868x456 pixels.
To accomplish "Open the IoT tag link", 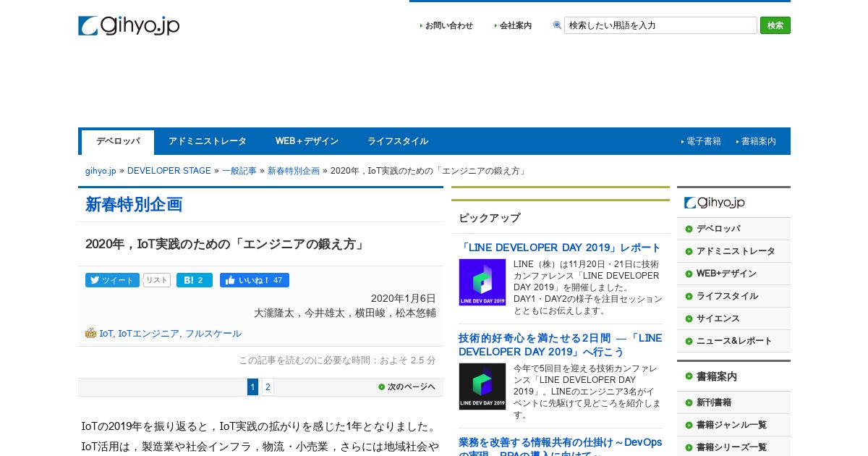I will (x=106, y=334).
